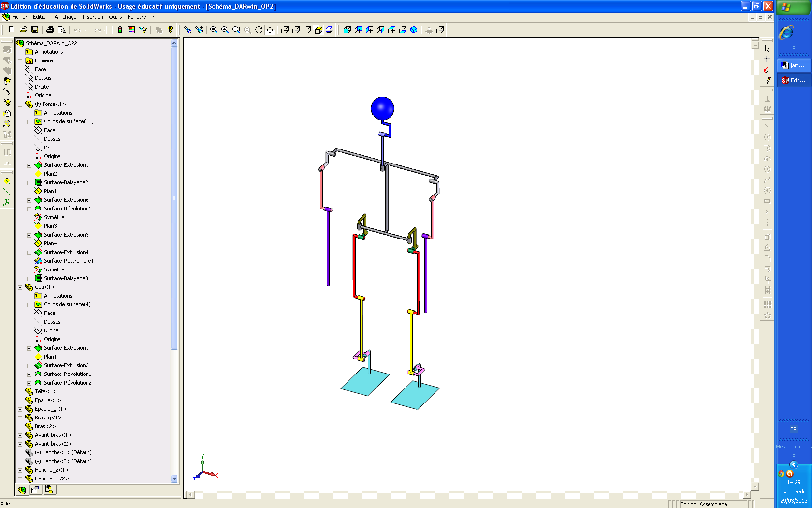Toggle Shadows in shaded mode
The image size is (812, 508).
click(x=329, y=30)
